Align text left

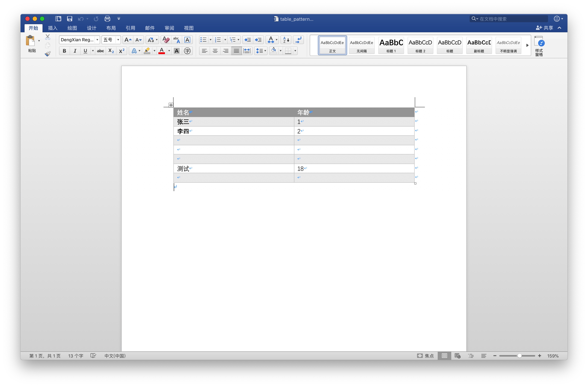click(x=205, y=51)
